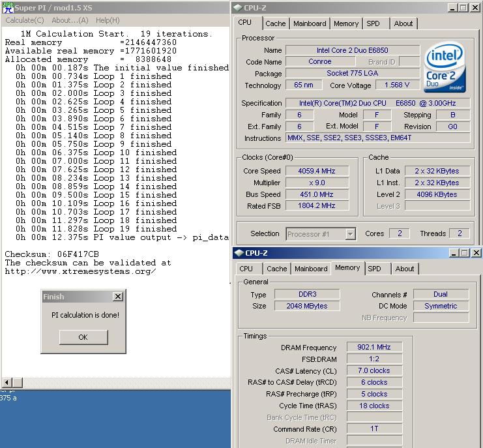Click the 'Loop 19 finished' line in Super PI
483x448 pixels.
(x=96, y=229)
